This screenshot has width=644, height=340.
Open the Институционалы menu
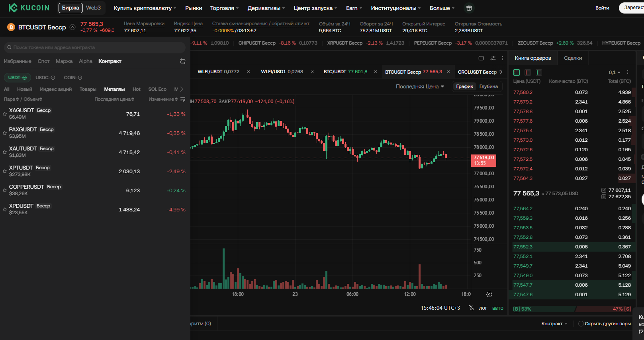(x=395, y=8)
